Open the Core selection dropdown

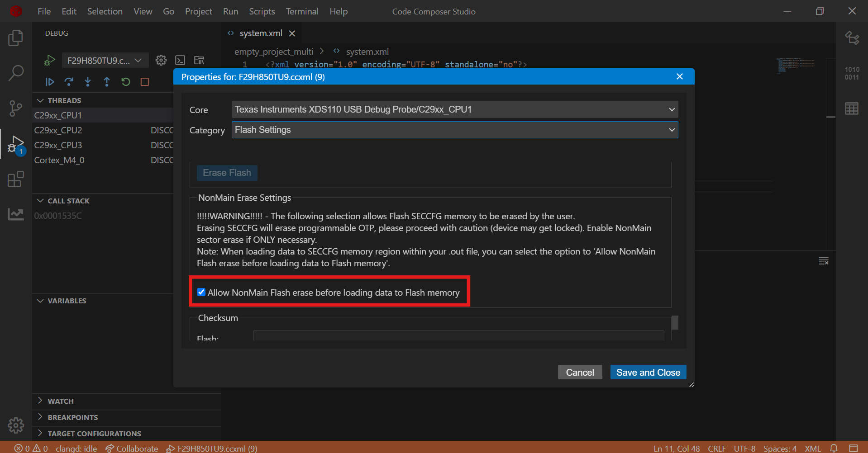(x=454, y=109)
